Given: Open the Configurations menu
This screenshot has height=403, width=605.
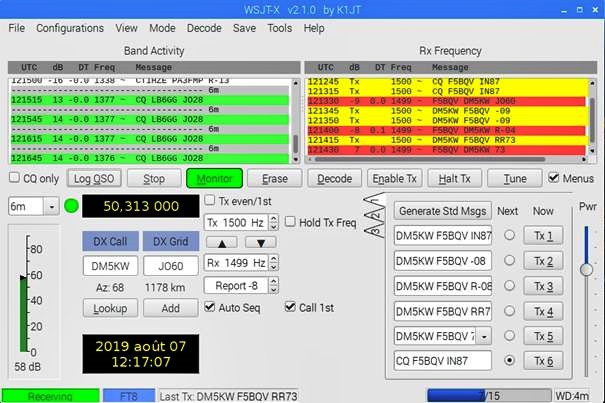Looking at the screenshot, I should pyautogui.click(x=70, y=28).
